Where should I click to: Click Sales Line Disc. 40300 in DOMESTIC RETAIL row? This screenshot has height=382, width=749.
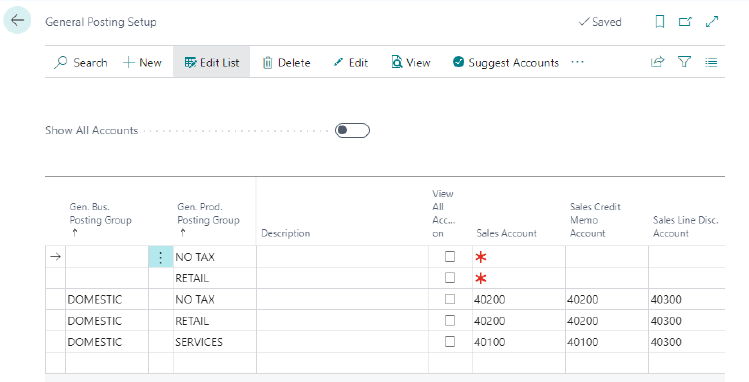coord(666,321)
